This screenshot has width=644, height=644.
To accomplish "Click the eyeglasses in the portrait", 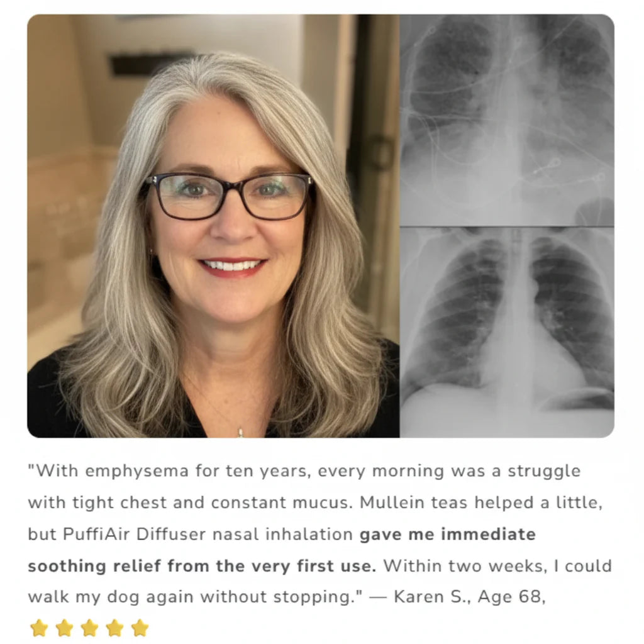I will pos(230,196).
